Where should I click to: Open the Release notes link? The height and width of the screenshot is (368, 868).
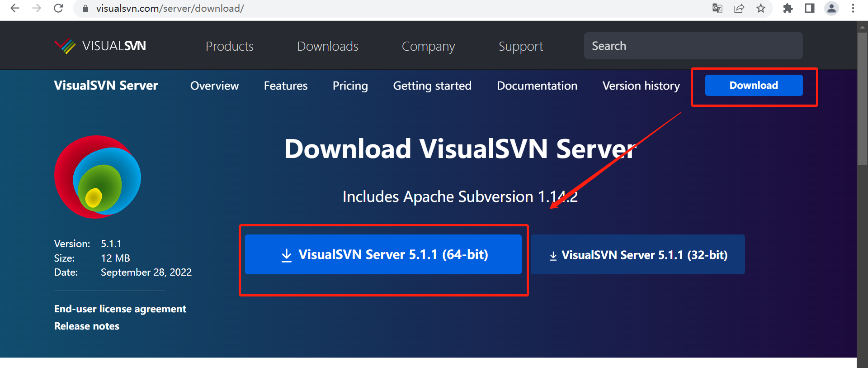pos(87,326)
